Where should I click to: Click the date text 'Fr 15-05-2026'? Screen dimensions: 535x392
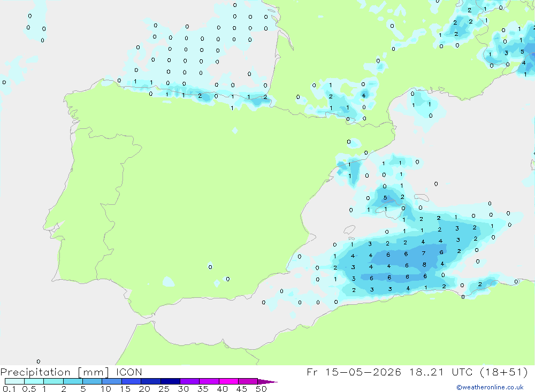tap(354, 372)
